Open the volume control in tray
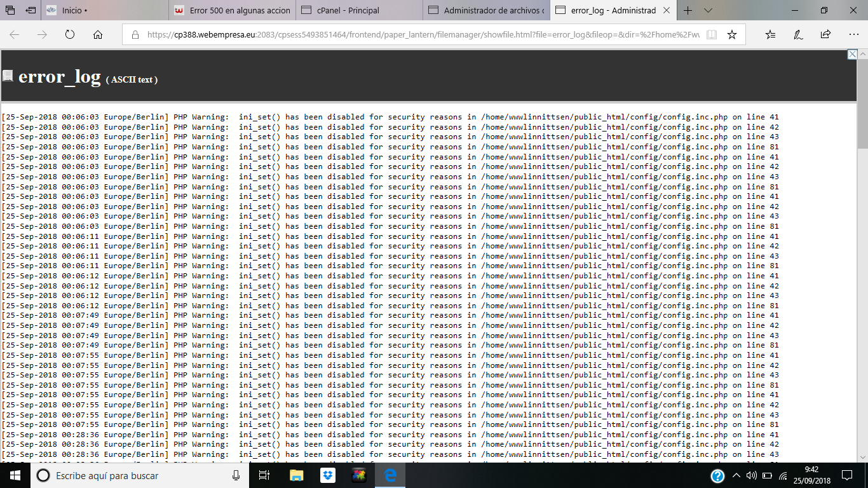 751,475
